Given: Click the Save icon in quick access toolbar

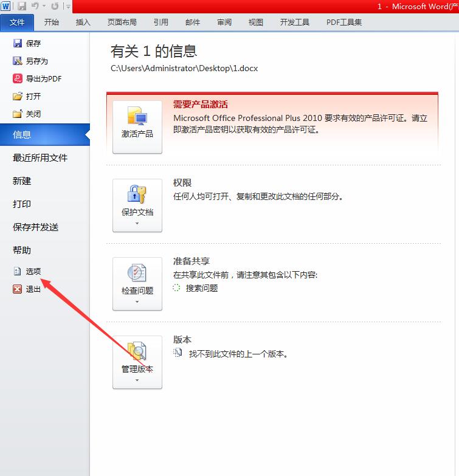Looking at the screenshot, I should click(22, 6).
